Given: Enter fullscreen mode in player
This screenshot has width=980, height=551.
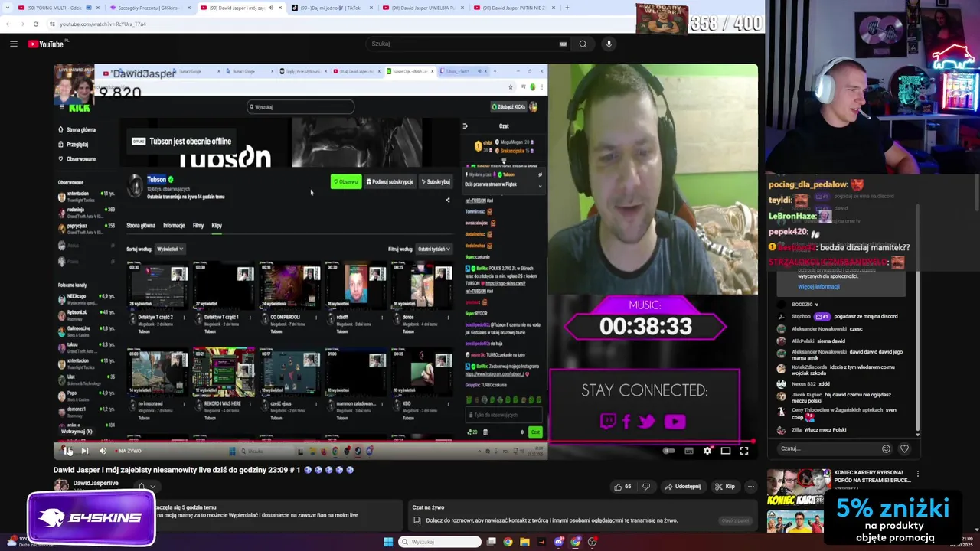Looking at the screenshot, I should coord(744,451).
